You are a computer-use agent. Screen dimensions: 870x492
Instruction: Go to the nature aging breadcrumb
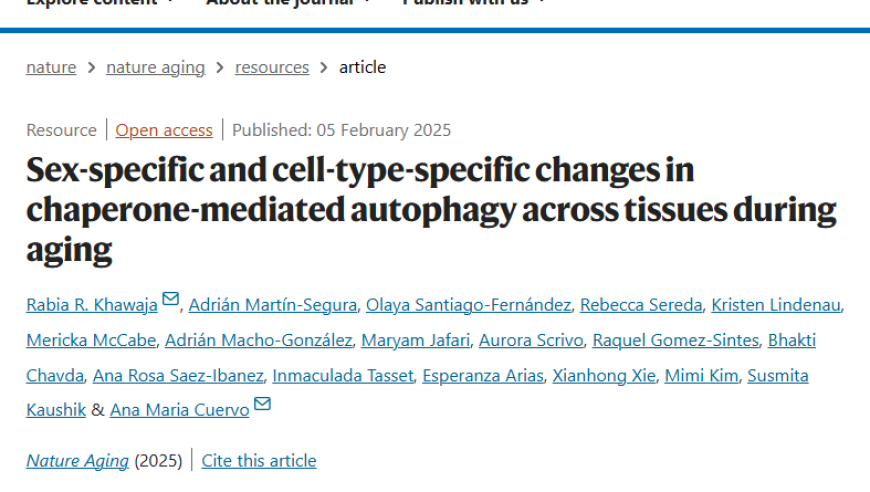tap(155, 67)
